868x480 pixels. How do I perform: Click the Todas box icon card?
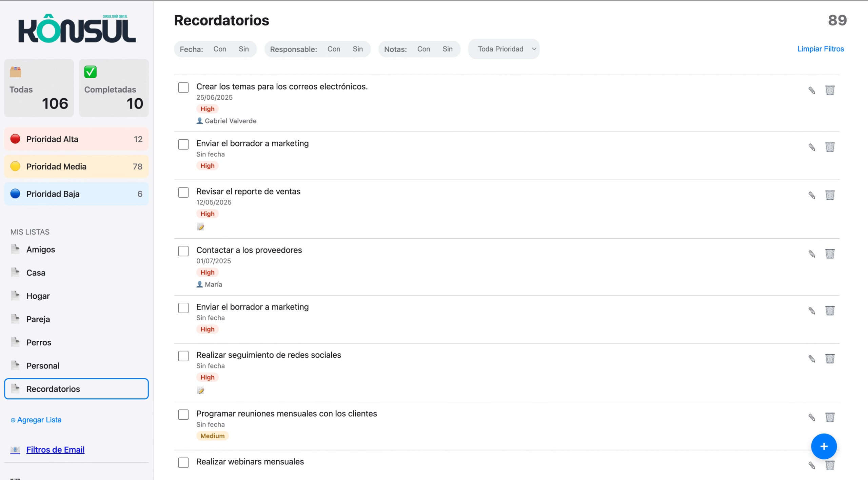click(x=39, y=88)
